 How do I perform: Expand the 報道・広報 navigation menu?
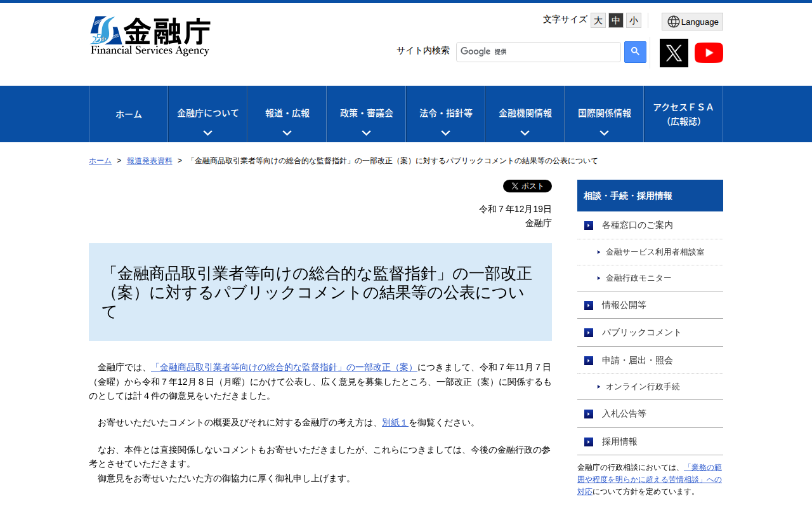287,114
